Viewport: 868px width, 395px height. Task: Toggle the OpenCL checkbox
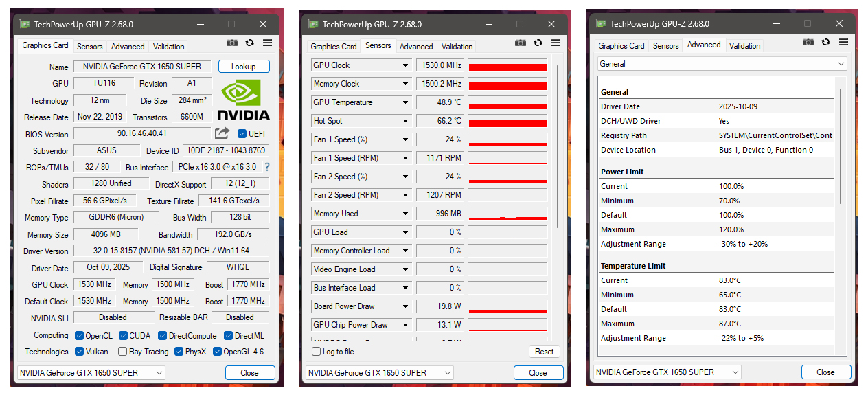point(80,336)
